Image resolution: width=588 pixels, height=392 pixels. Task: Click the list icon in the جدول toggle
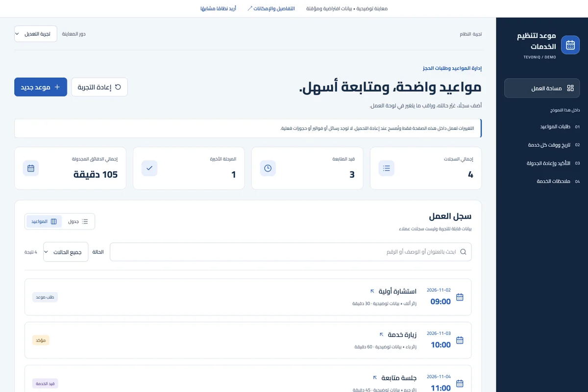85,221
